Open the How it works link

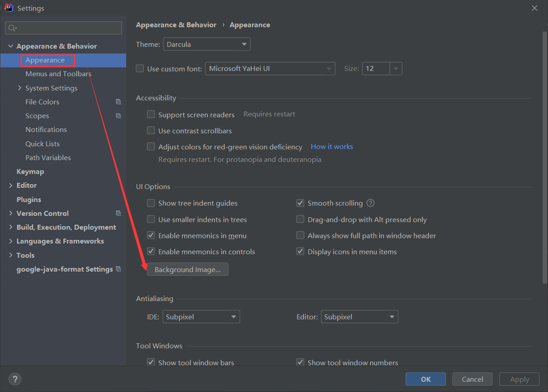tap(332, 146)
